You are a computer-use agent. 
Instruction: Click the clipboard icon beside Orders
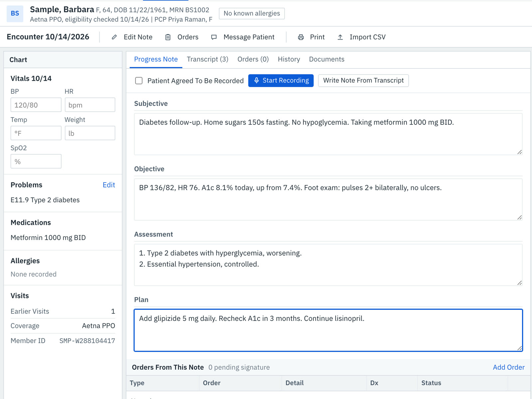coord(168,37)
